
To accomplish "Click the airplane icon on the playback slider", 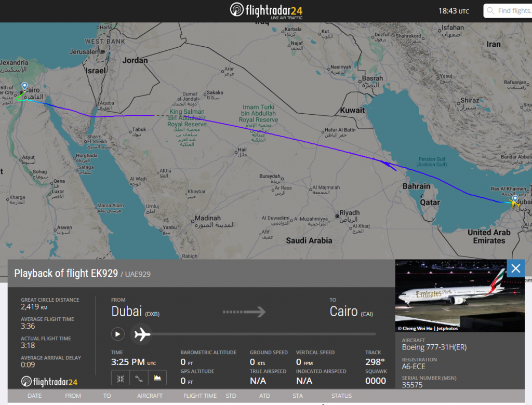I will pos(141,334).
